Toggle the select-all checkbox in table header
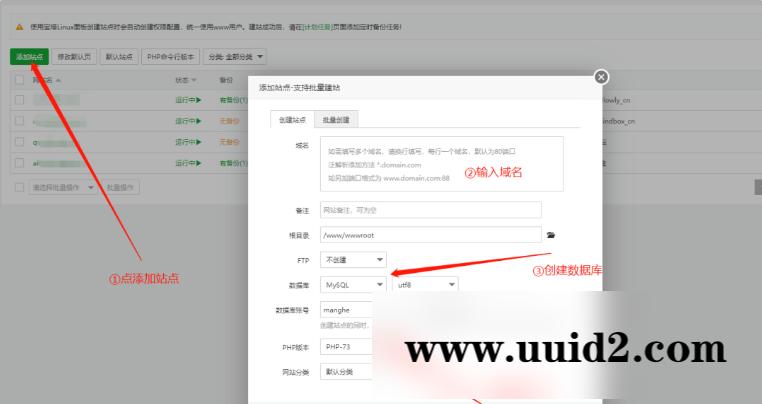762x404 pixels. pos(19,80)
